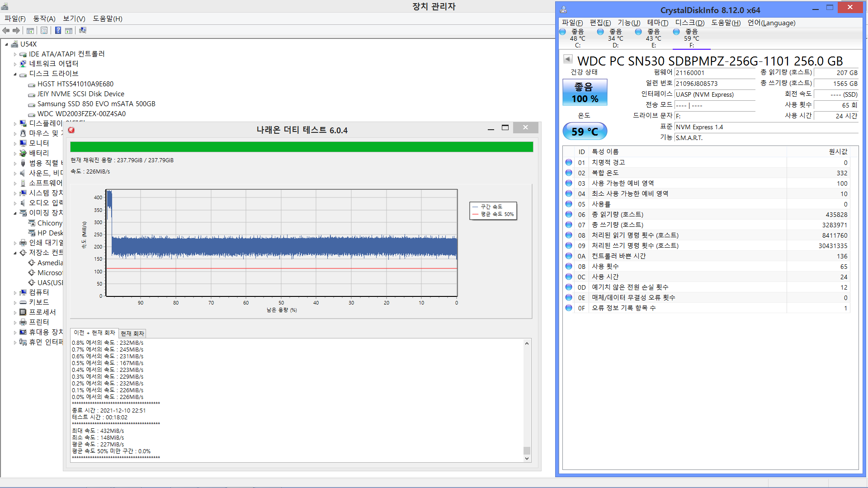This screenshot has height=488, width=868.
Task: Open 기능(U) menu in CrystalDiskInfo
Action: click(629, 23)
